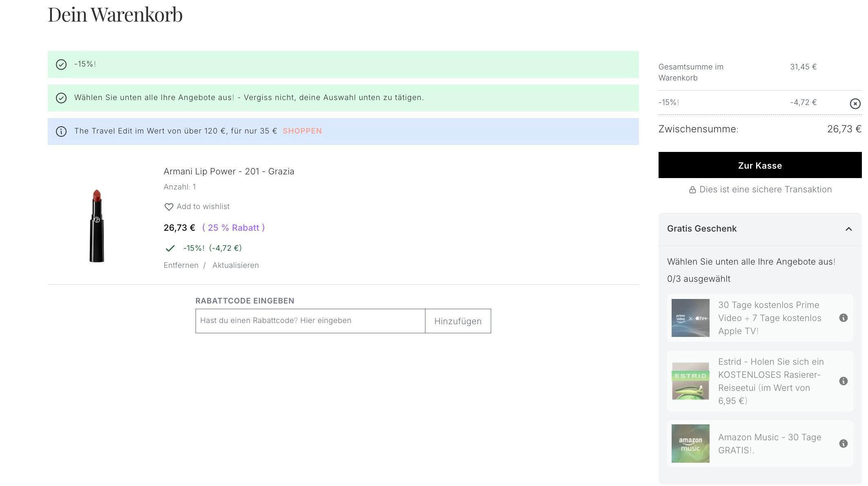Open info for the Amazon Music offer

843,444
